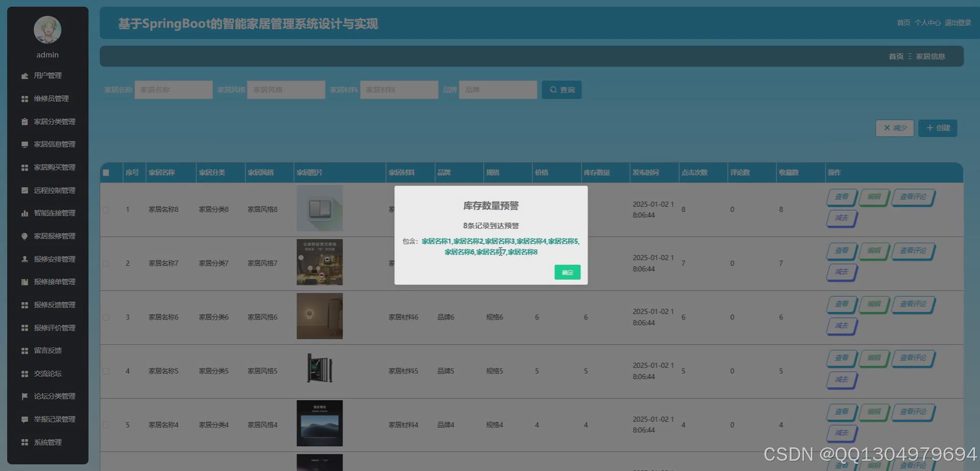Open the 系统管理 menu item
This screenshot has height=471, width=980.
coord(48,442)
